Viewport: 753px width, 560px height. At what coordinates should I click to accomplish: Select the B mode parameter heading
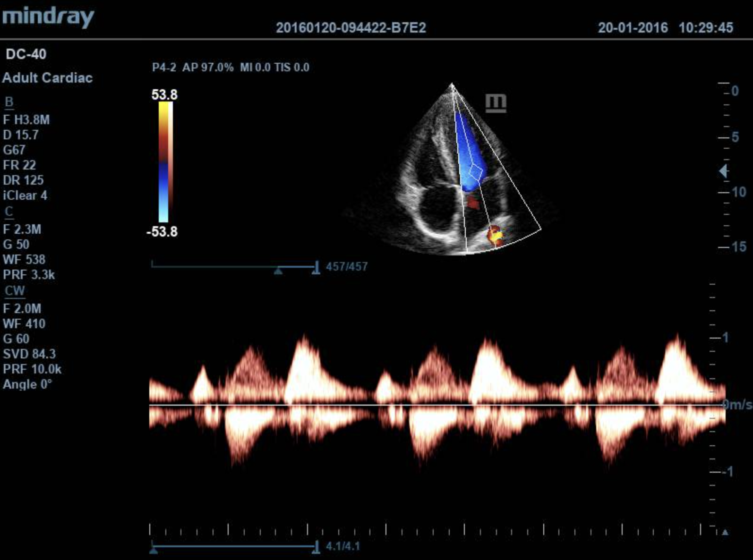coord(9,102)
